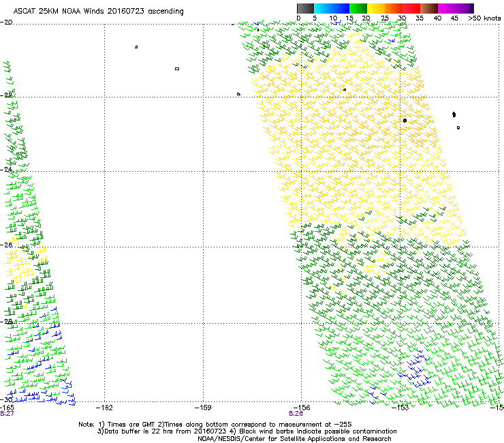Click the '-162' longitude axis label
504x443 pixels.
pos(104,408)
